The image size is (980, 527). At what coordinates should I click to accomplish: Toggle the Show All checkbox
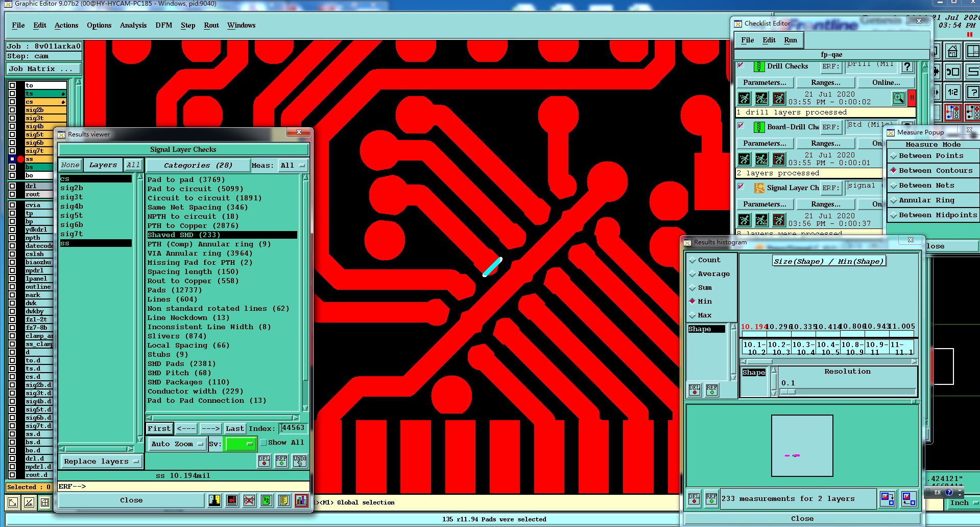[264, 443]
